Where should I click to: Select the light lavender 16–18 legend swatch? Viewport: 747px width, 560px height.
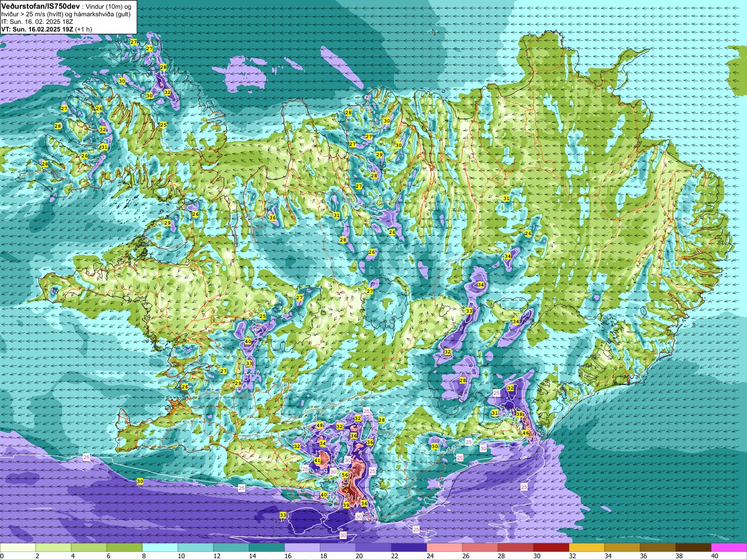(302, 548)
